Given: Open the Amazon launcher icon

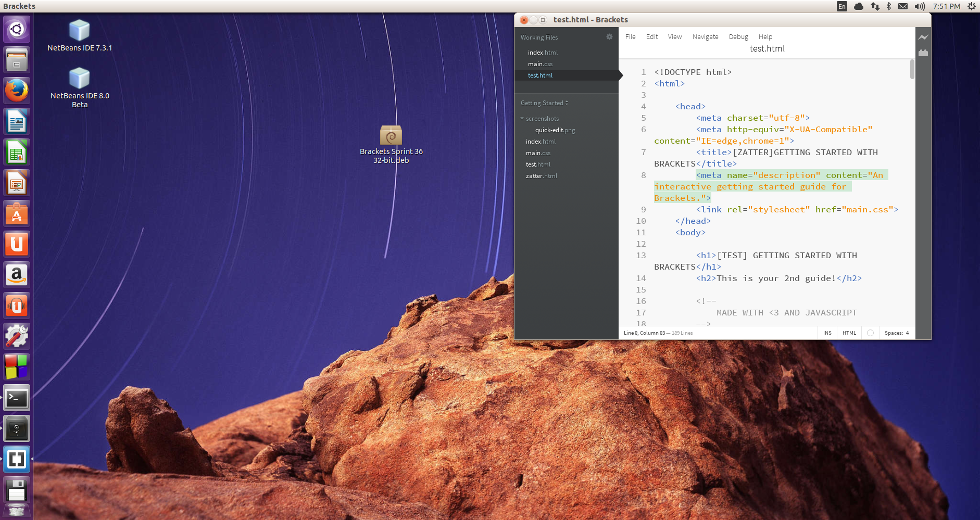Looking at the screenshot, I should pyautogui.click(x=17, y=275).
